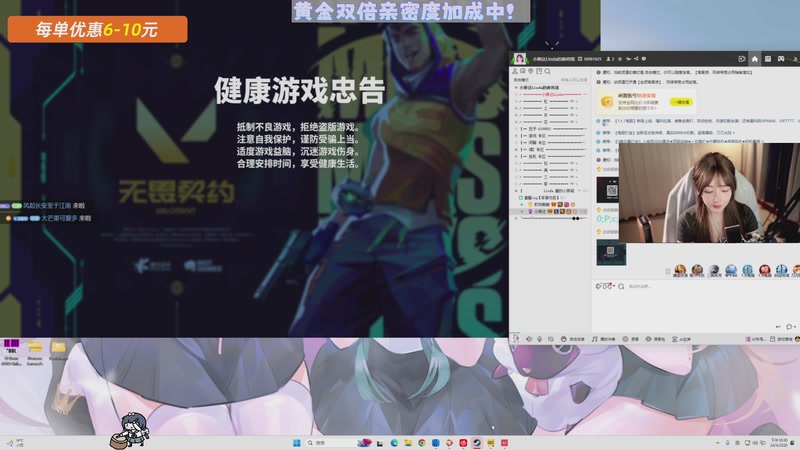Viewport: 800px width, 450px height.
Task: Open the emoji picker dropdown beside chat input
Action: (x=609, y=286)
